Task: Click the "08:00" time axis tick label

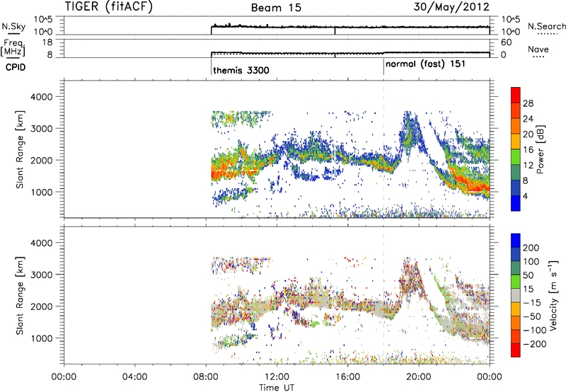Action: click(206, 377)
